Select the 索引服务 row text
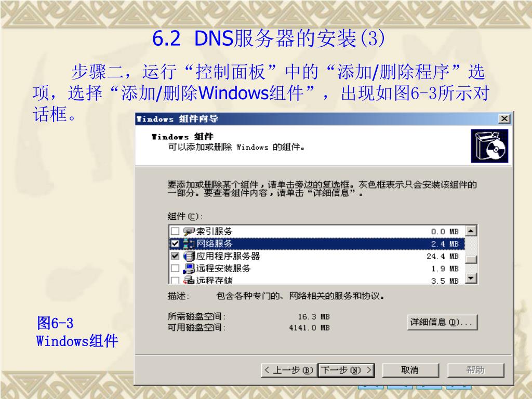 tap(215, 231)
